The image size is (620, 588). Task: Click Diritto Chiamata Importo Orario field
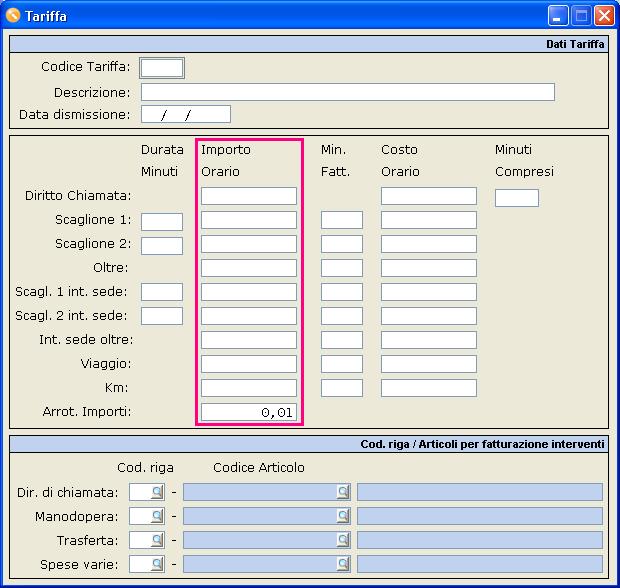pos(249,196)
